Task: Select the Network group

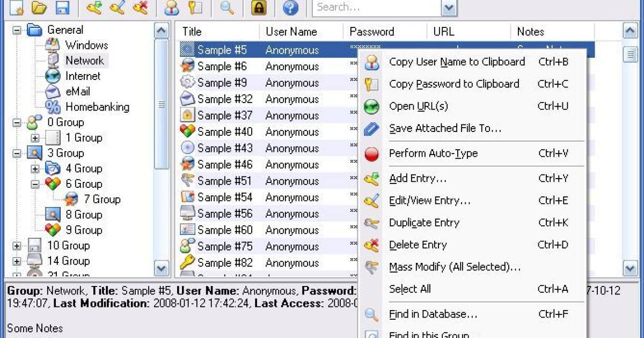Action: tap(84, 60)
